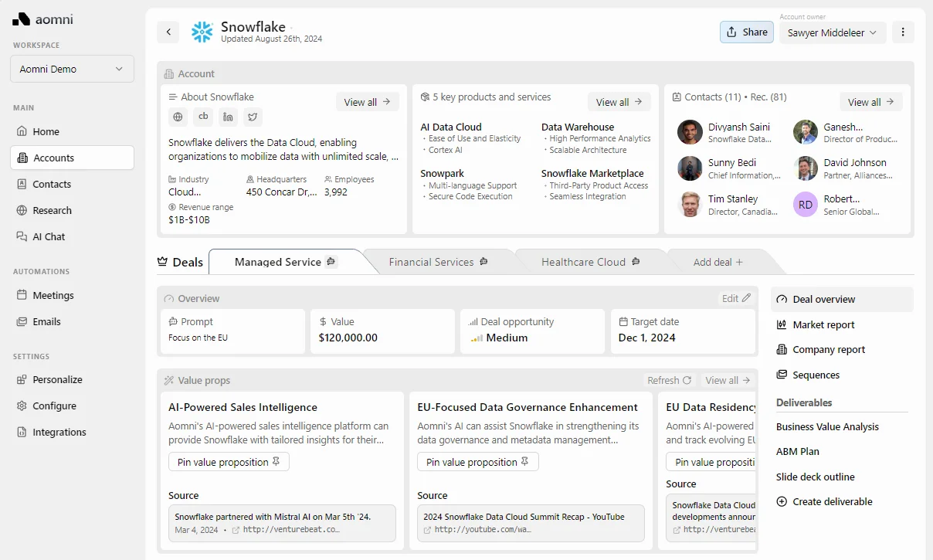Switch to the Healthcare Cloud deal tab
This screenshot has height=560, width=933.
tap(591, 262)
